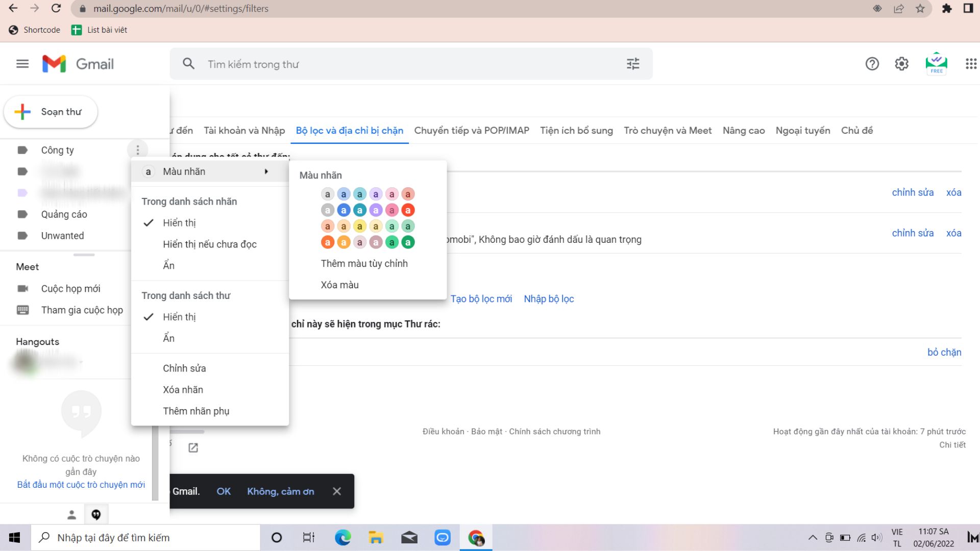Image resolution: width=980 pixels, height=551 pixels.
Task: Click the 'Tạo bộ lọc mới' link
Action: tap(481, 299)
